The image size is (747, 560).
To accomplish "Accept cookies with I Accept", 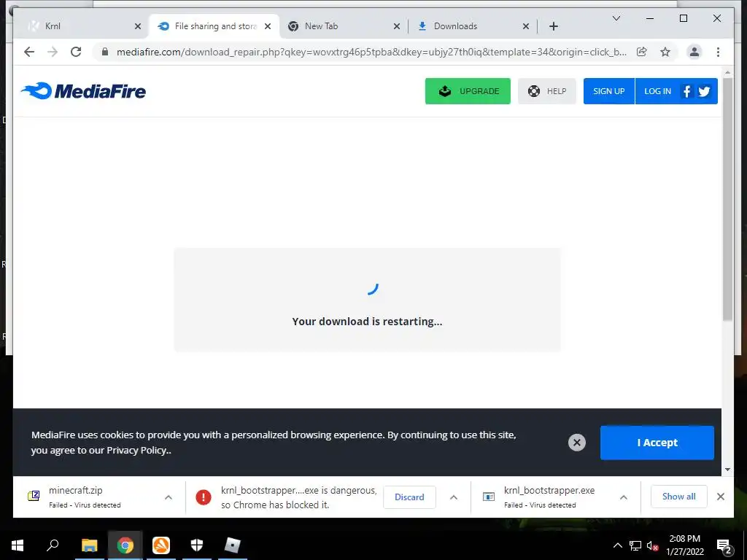I will (657, 443).
